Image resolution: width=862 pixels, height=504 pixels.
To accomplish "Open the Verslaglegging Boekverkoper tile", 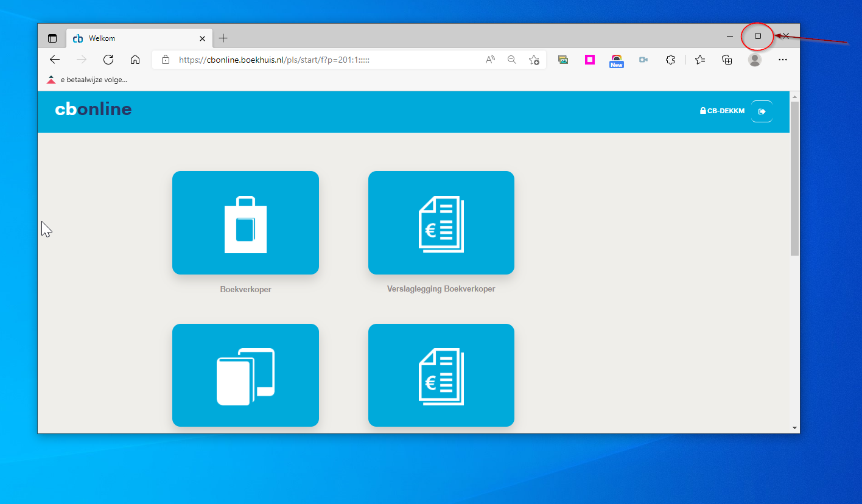I will pos(441,223).
